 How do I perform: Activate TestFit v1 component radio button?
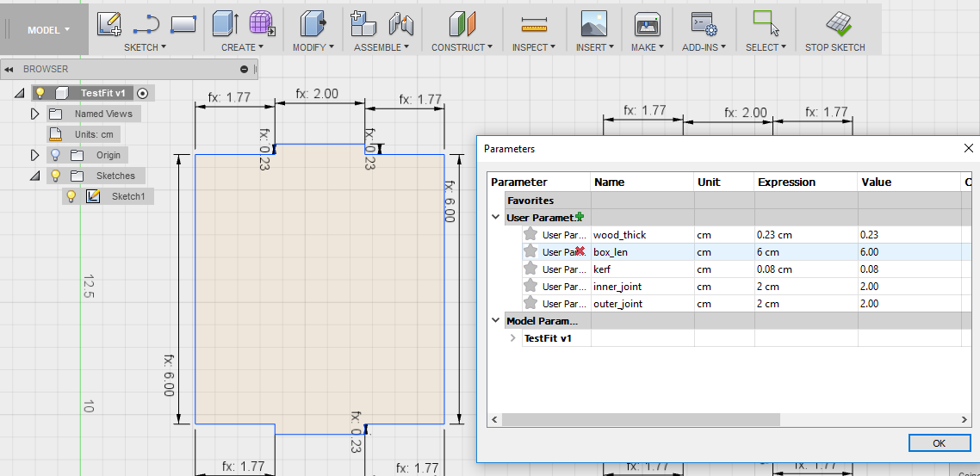click(x=143, y=93)
